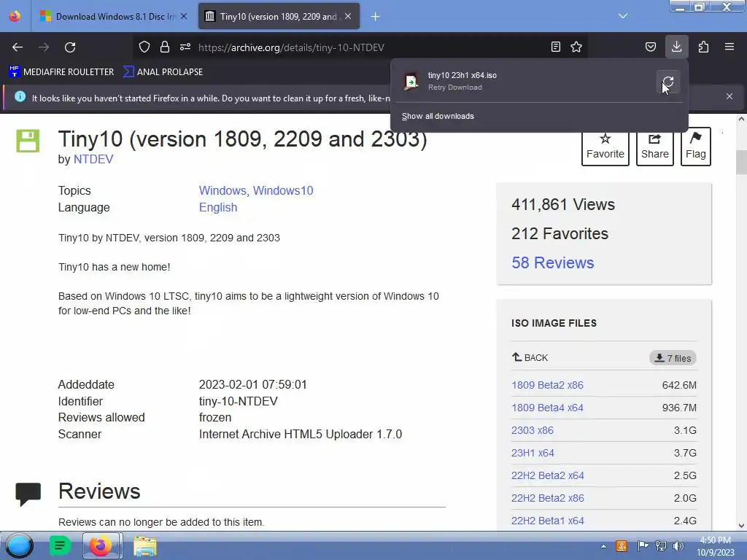
Task: Click the 7 files download button
Action: [673, 358]
